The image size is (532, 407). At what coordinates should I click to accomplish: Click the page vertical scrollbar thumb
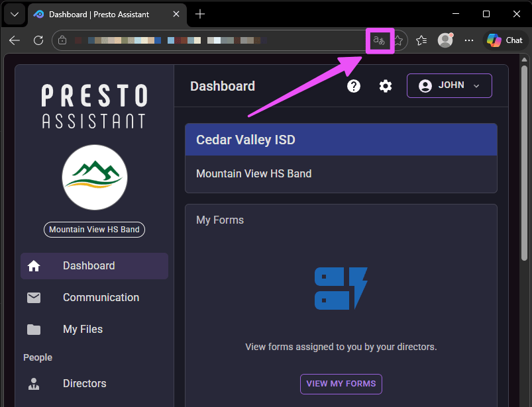(x=524, y=163)
